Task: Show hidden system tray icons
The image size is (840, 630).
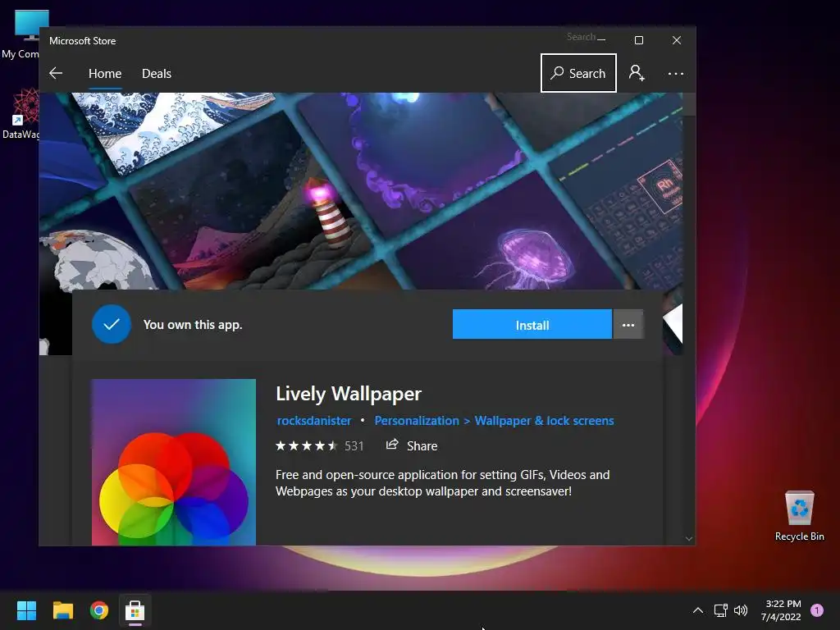Action: tap(698, 610)
